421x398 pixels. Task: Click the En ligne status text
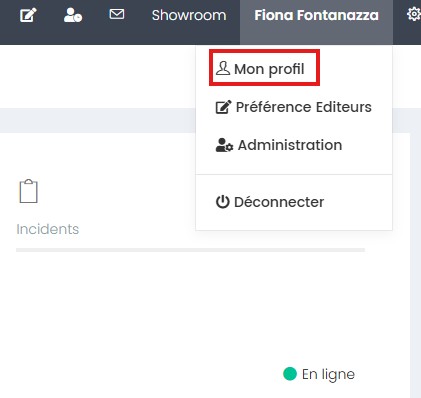[x=328, y=374]
